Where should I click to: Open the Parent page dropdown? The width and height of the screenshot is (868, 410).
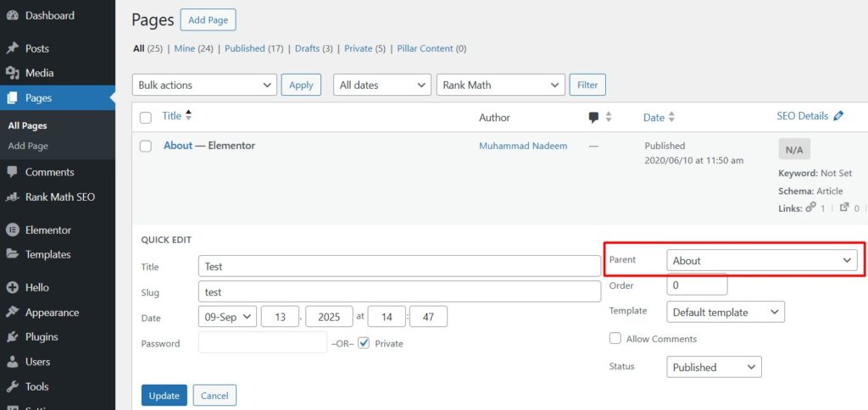click(762, 261)
